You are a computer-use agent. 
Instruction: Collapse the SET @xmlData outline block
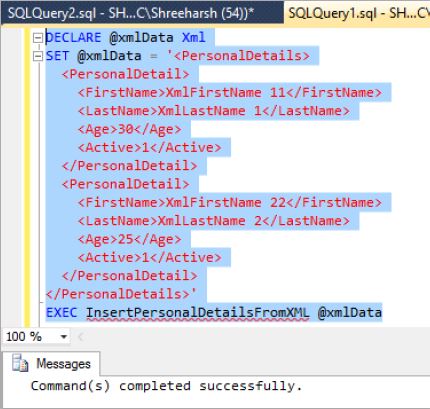tap(38, 56)
